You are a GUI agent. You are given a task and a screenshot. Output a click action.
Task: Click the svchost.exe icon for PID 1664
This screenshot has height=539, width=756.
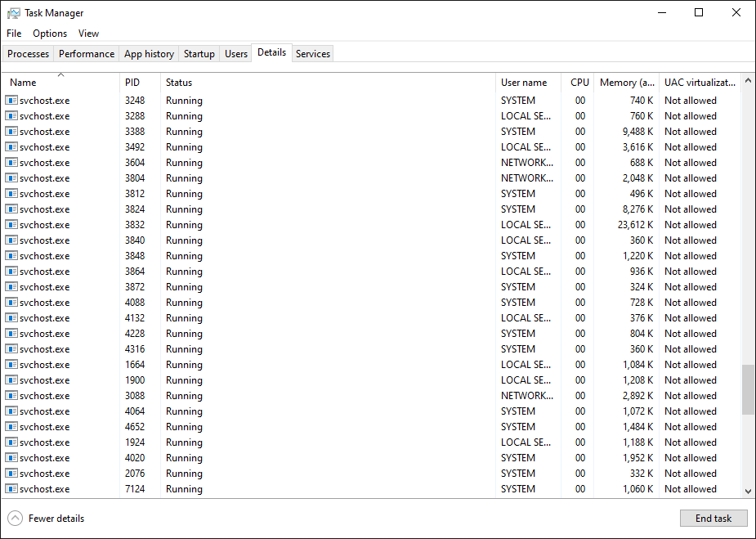[11, 365]
